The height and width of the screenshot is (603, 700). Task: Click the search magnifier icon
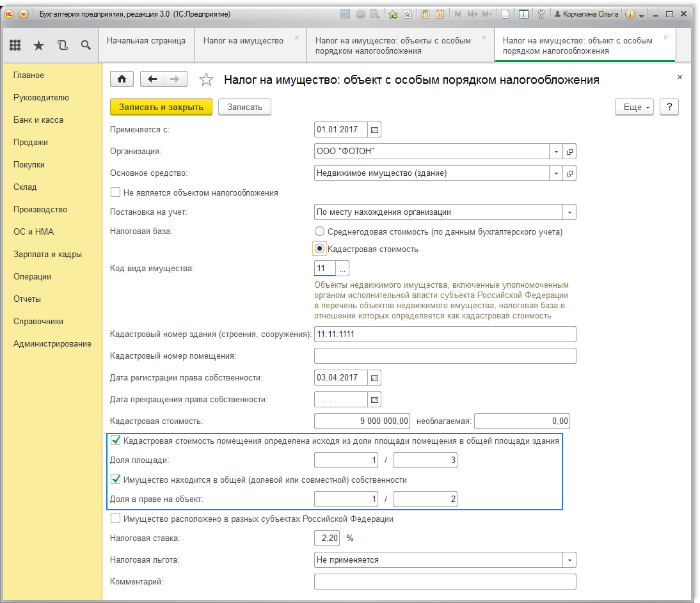pos(85,45)
